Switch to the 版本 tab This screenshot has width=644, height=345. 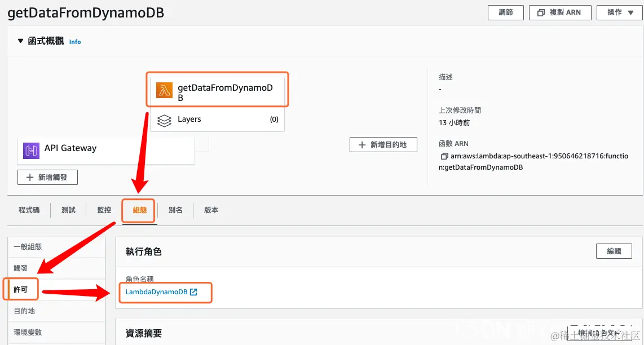[x=211, y=210]
